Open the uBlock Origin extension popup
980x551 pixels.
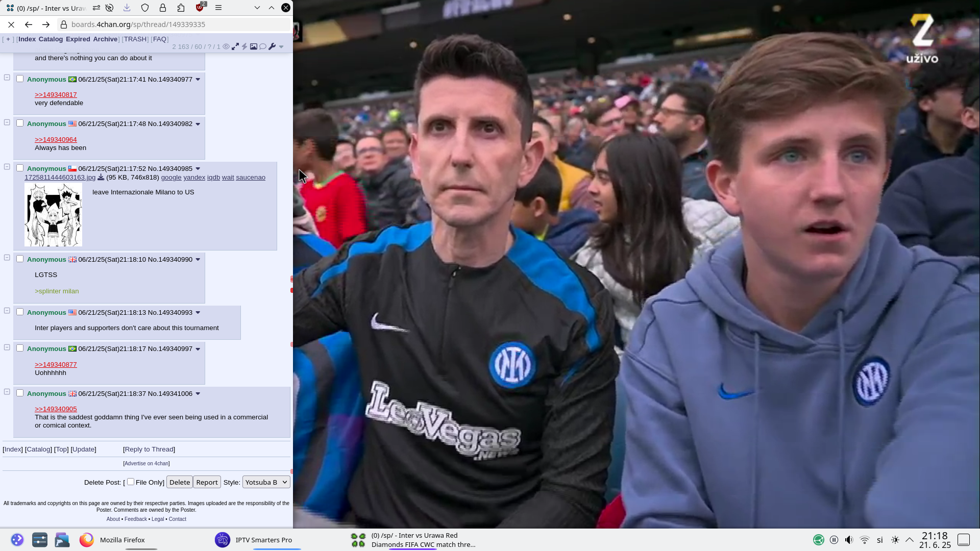coord(200,7)
